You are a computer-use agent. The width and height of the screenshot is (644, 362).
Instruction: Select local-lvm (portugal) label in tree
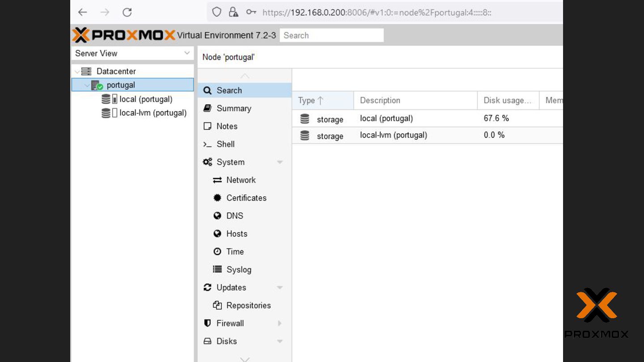(153, 113)
